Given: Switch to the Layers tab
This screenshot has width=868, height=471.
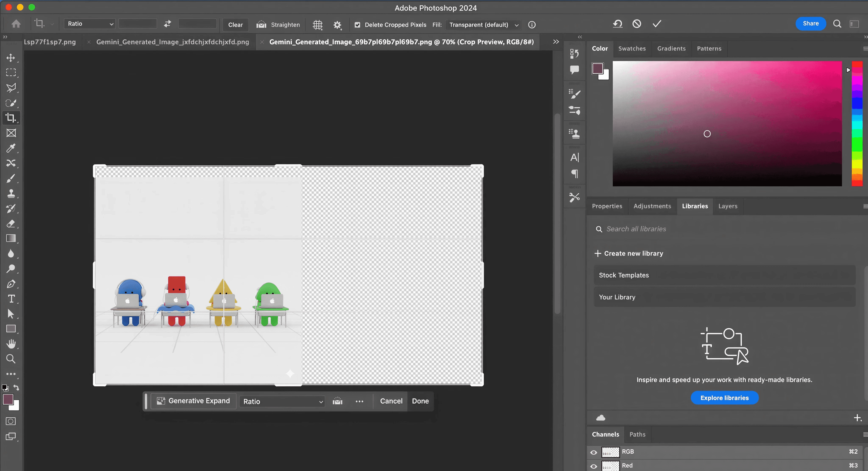Looking at the screenshot, I should pyautogui.click(x=728, y=206).
